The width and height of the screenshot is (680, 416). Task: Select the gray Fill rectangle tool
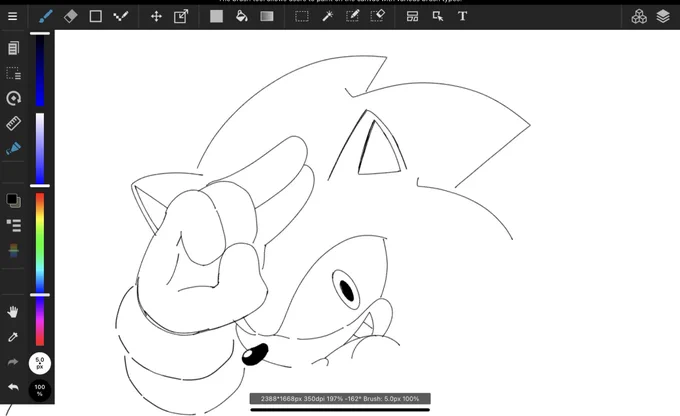(216, 16)
